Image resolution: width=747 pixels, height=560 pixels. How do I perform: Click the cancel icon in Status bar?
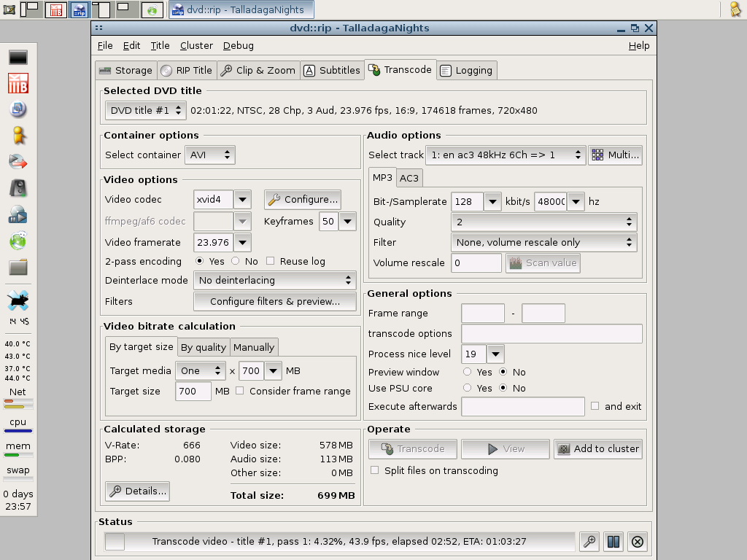click(637, 542)
